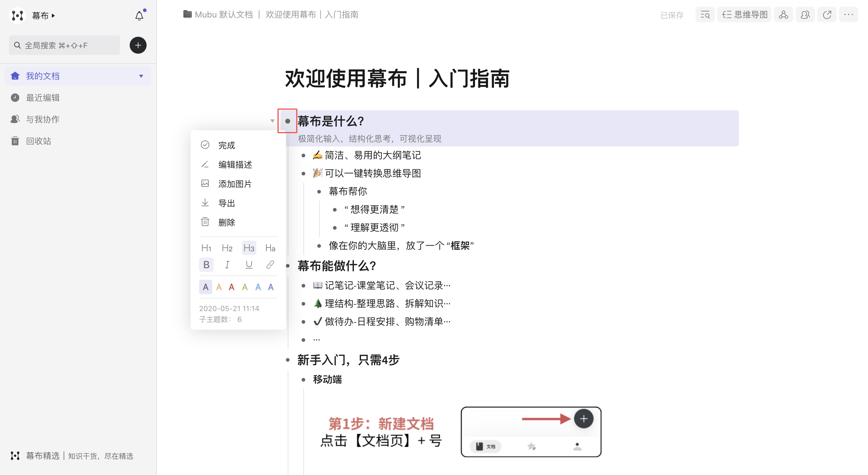868x475 pixels.
Task: Expand the 我的文档 dropdown arrow
Action: pos(141,76)
